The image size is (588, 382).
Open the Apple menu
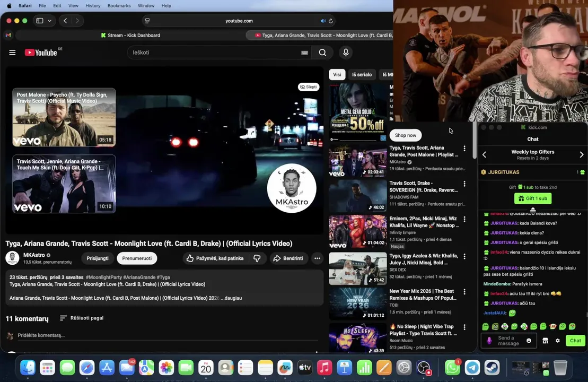[x=10, y=6]
